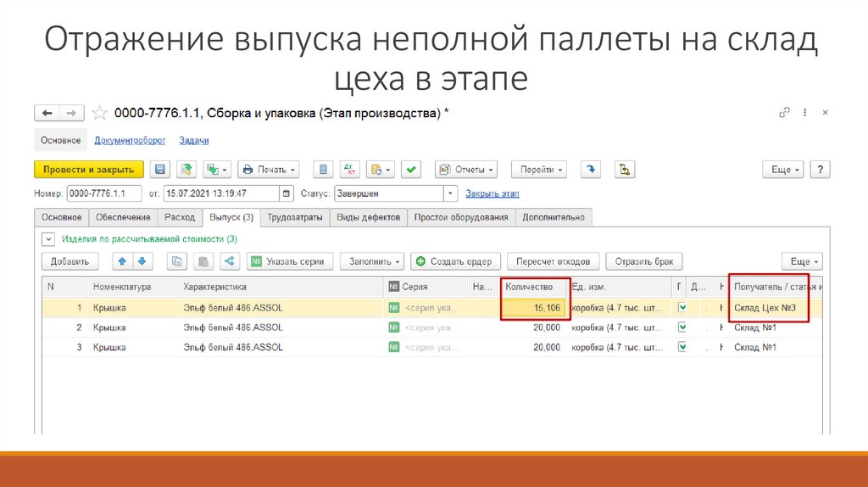
Task: Click the post document icon
Action: point(186,170)
